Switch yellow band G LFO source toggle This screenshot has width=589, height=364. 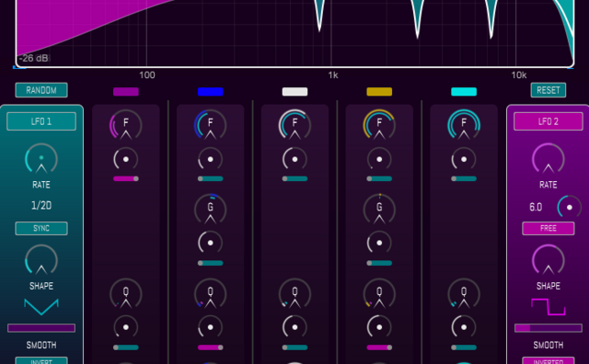tap(379, 263)
